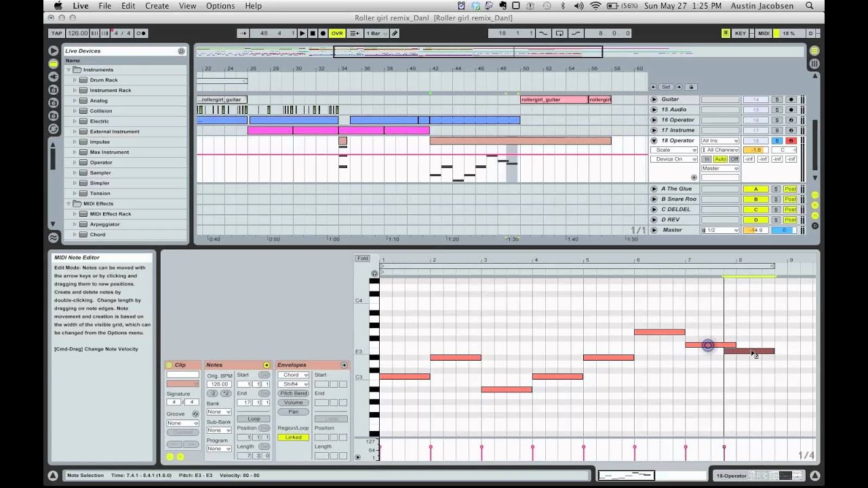The width and height of the screenshot is (868, 488).
Task: Click the Spotlight search icon
Action: pos(810,6)
